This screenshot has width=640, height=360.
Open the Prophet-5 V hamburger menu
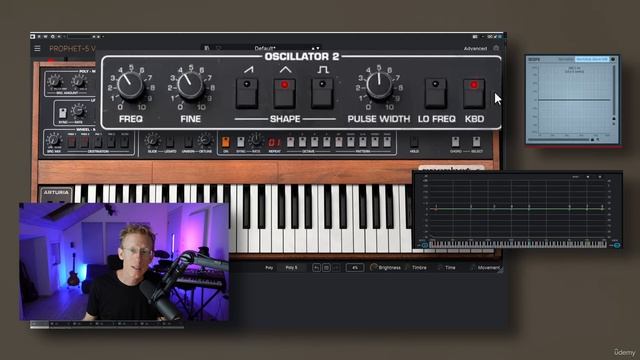coord(37,49)
